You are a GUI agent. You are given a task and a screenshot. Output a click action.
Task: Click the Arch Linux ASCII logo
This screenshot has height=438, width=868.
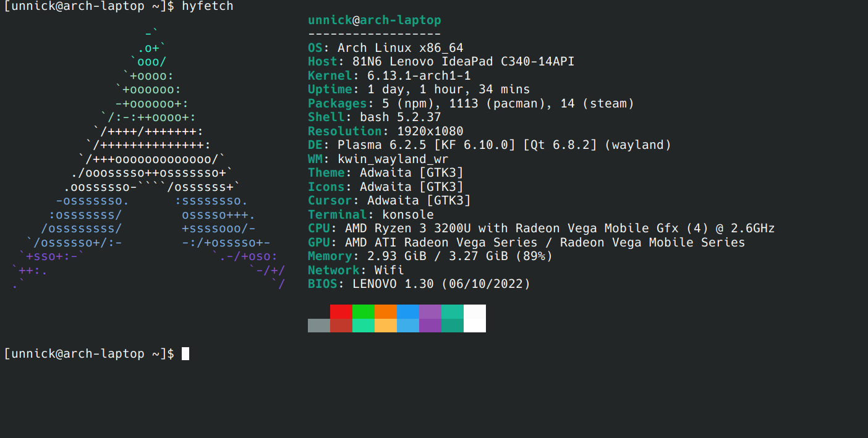pos(148,159)
